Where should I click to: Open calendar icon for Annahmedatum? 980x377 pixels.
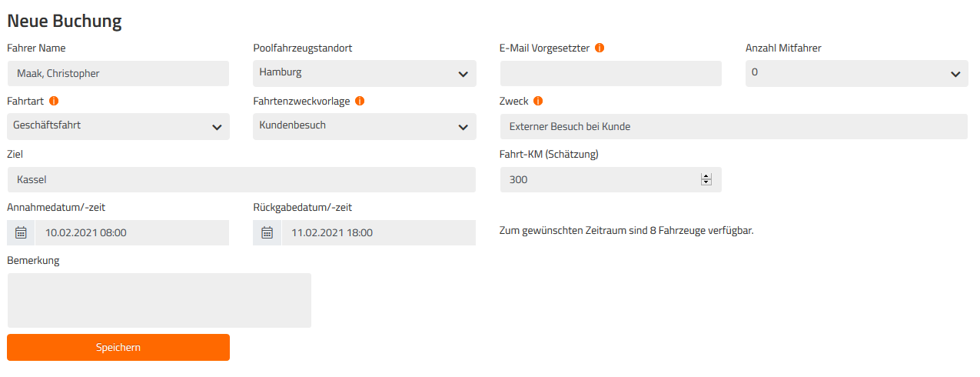pyautogui.click(x=22, y=232)
